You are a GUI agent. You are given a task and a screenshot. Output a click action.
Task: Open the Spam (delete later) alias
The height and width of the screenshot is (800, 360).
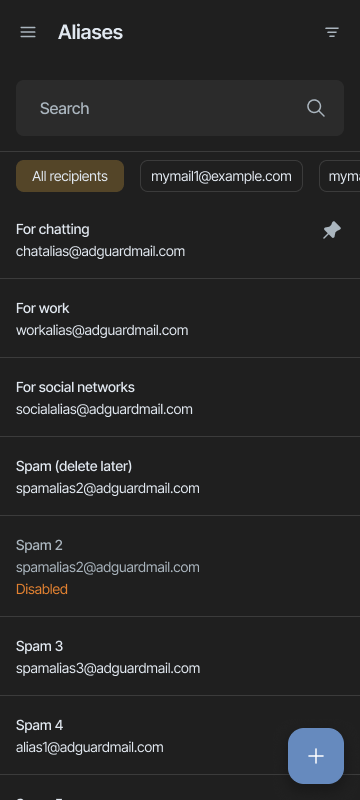180,477
